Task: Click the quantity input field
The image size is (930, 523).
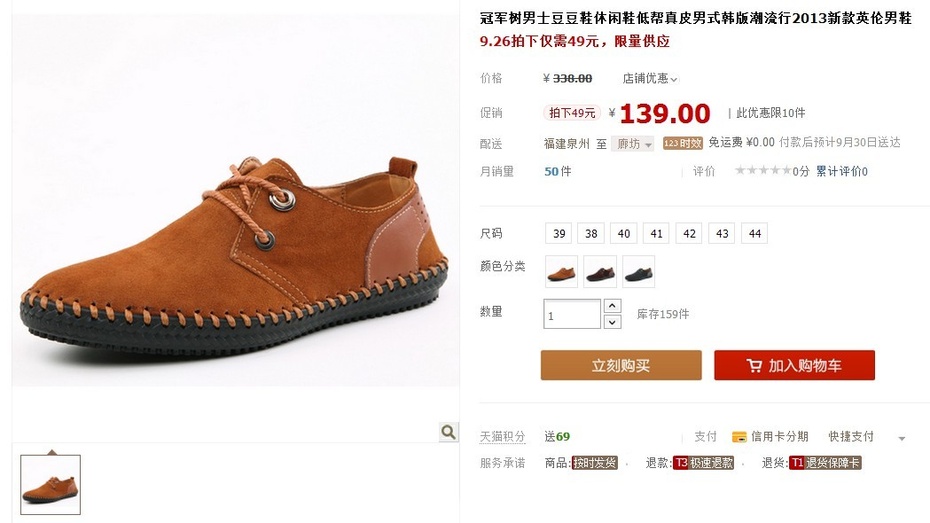Action: click(572, 314)
